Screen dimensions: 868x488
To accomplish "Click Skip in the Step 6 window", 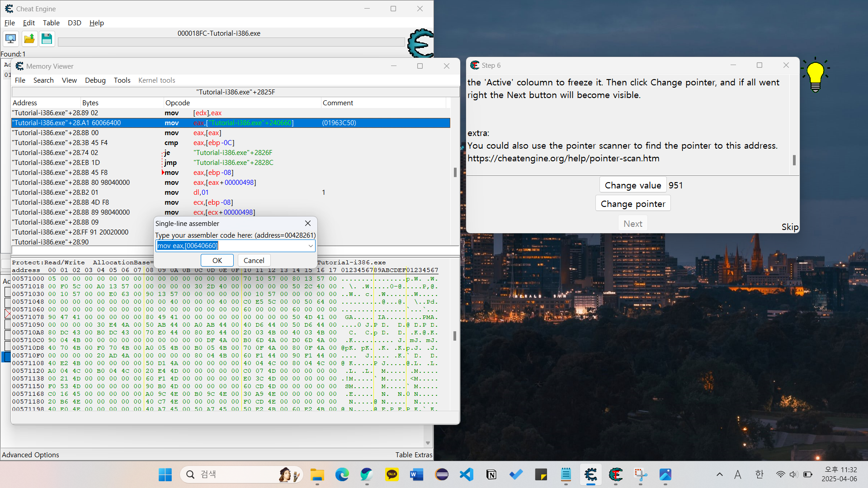I will tap(790, 227).
